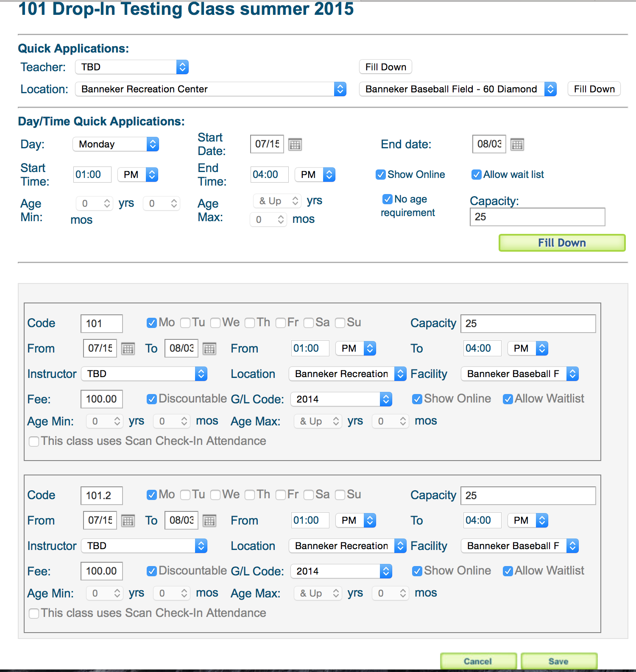Open G/L Code dropdown for class 101
This screenshot has height=672, width=636.
point(341,399)
